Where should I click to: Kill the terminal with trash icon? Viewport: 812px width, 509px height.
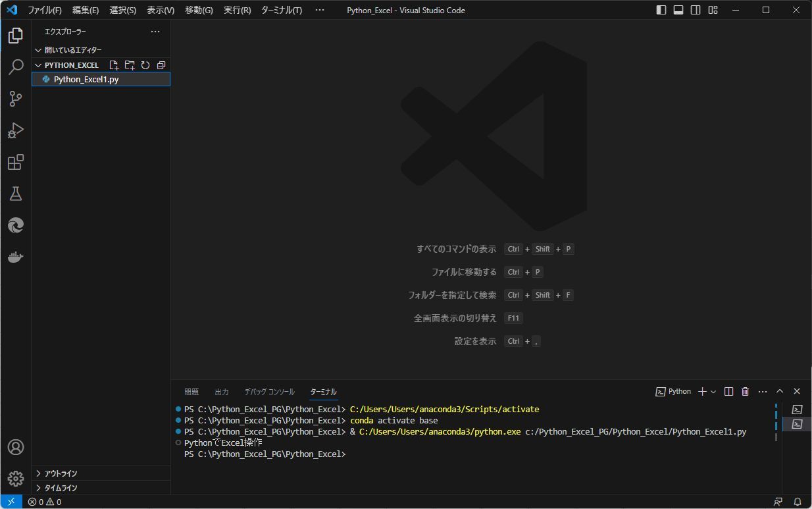click(x=746, y=391)
